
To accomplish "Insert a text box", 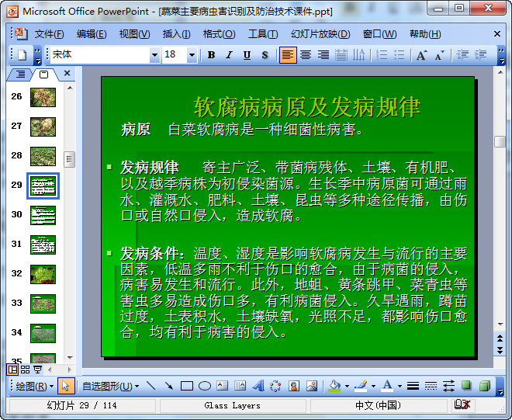I will [222, 386].
